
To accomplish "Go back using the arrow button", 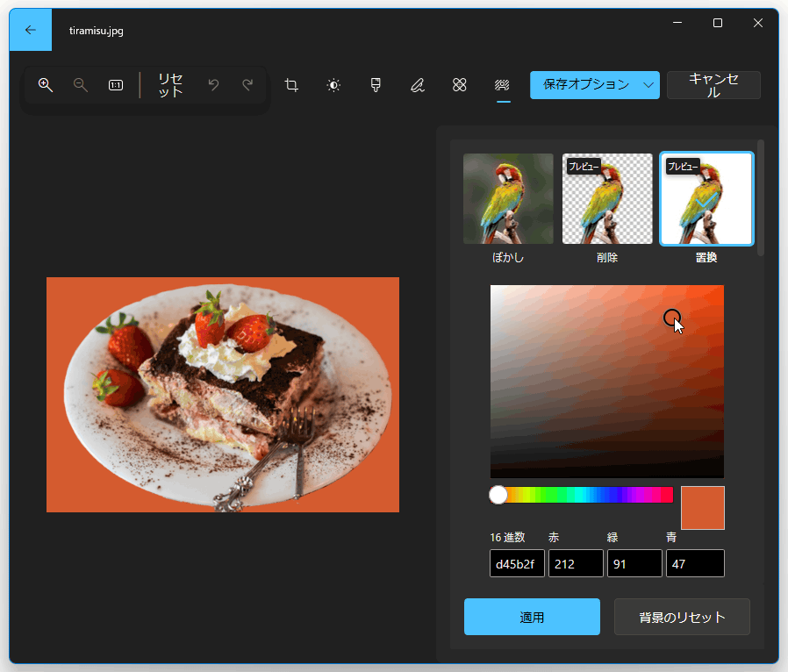I will pos(31,30).
